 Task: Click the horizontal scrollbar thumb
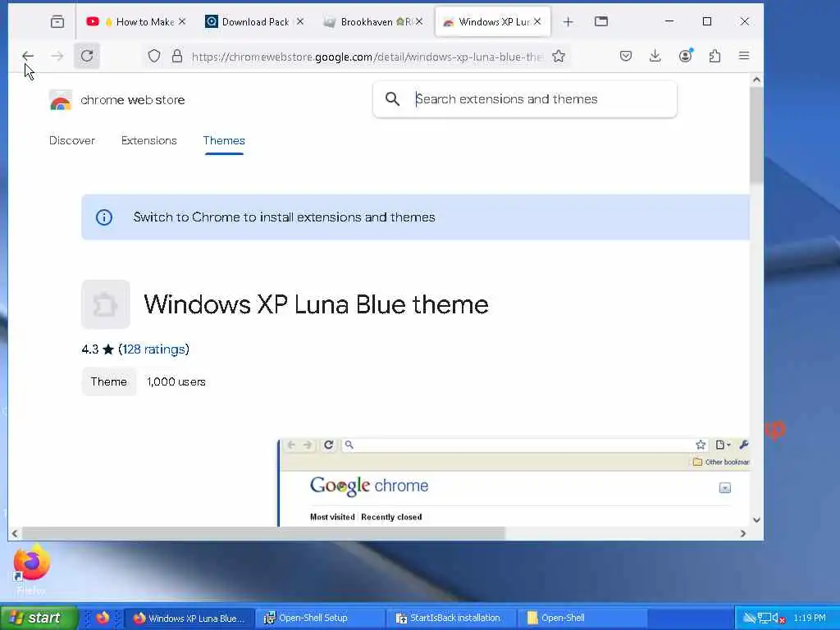click(263, 533)
